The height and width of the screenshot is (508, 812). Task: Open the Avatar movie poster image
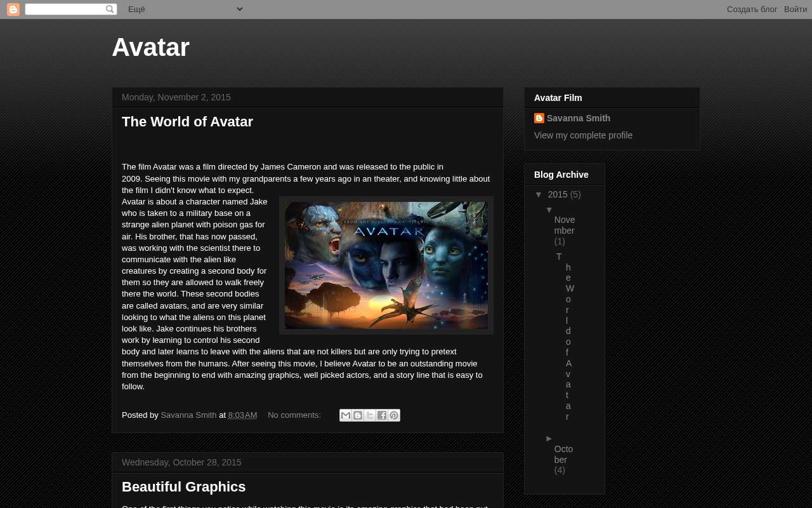tap(386, 265)
